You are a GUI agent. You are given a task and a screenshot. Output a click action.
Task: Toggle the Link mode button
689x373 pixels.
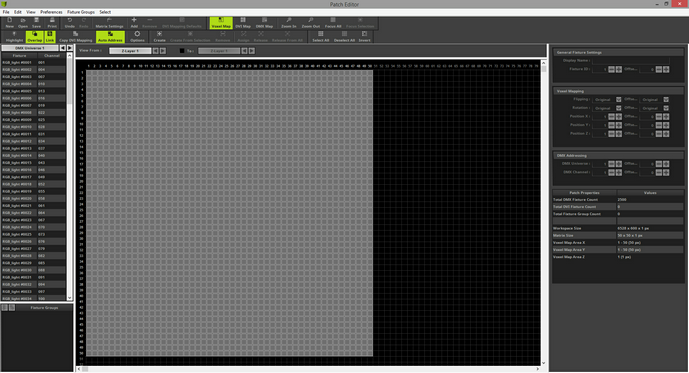tap(50, 37)
